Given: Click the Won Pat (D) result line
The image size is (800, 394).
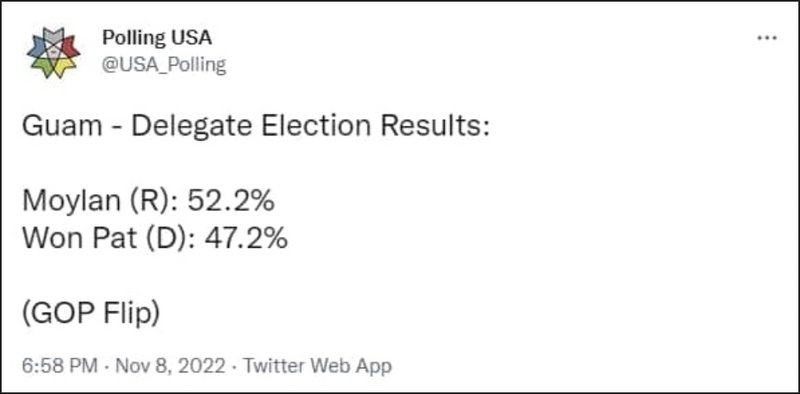Looking at the screenshot, I should pyautogui.click(x=155, y=239).
